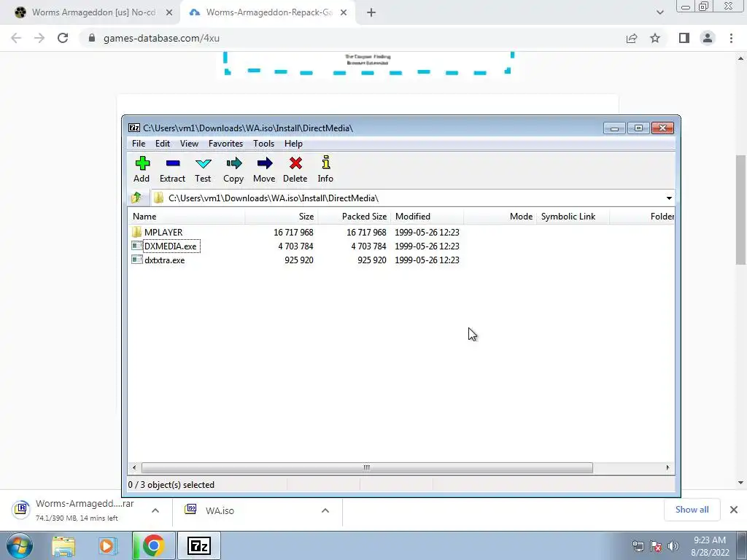Reload the current page
Image resolution: width=747 pixels, height=560 pixels.
63,38
